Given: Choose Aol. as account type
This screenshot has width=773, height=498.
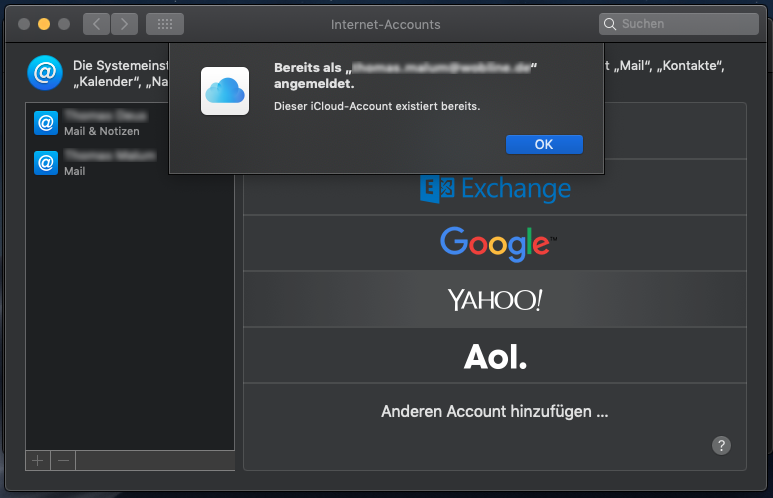Looking at the screenshot, I should tap(495, 355).
